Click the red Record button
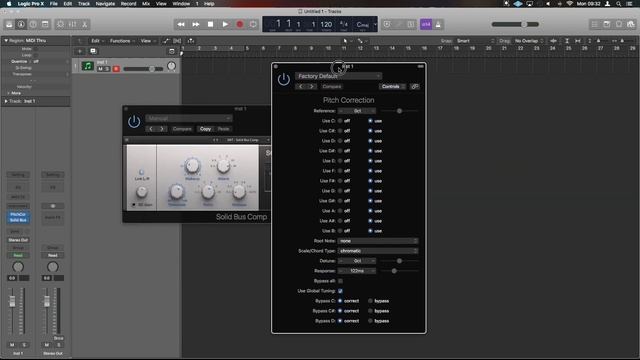The width and height of the screenshot is (640, 360). 240,24
